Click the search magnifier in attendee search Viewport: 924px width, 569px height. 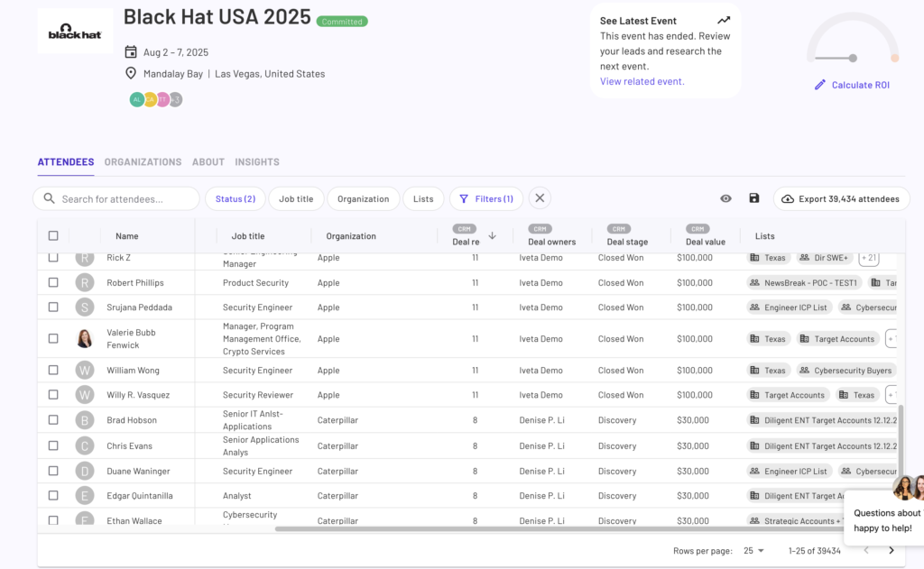click(48, 198)
